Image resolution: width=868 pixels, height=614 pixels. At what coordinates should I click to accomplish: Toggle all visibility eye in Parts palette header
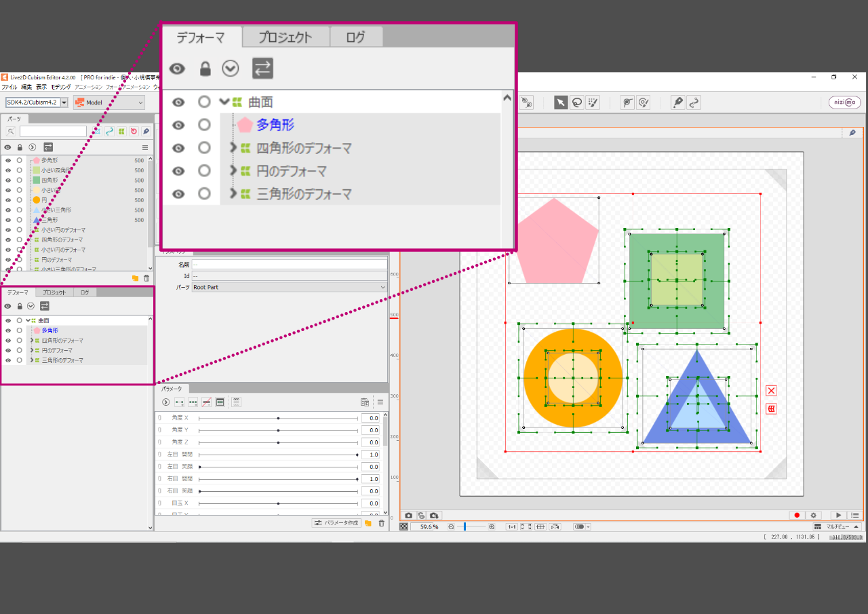7,147
